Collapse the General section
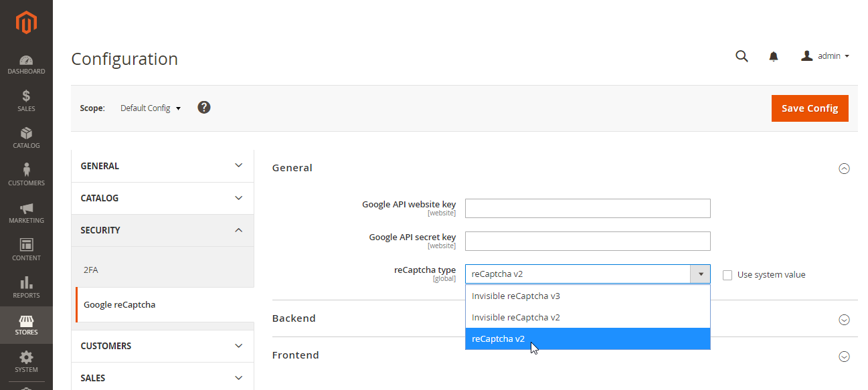The image size is (868, 390). (x=844, y=169)
